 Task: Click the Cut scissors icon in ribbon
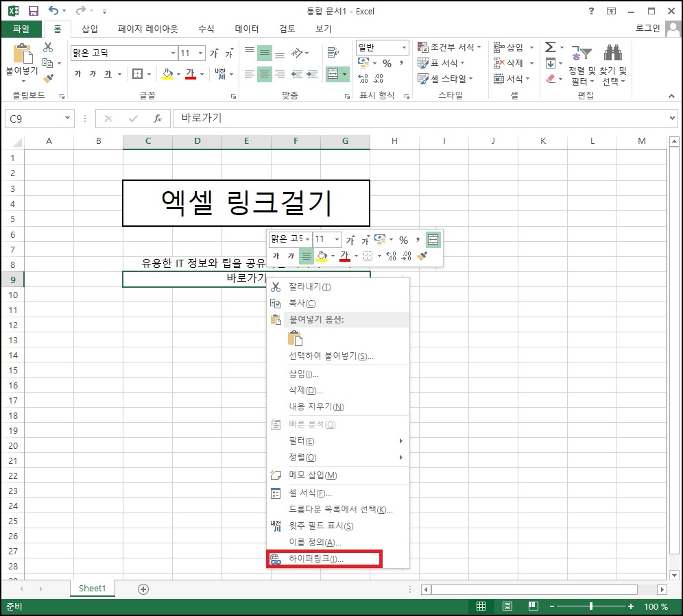click(x=48, y=47)
